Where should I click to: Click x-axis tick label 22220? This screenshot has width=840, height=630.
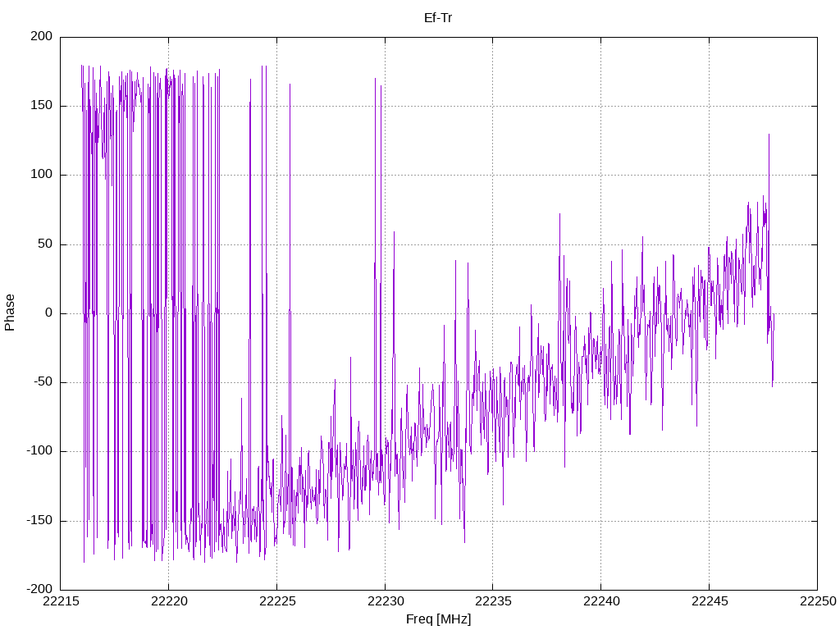169,601
